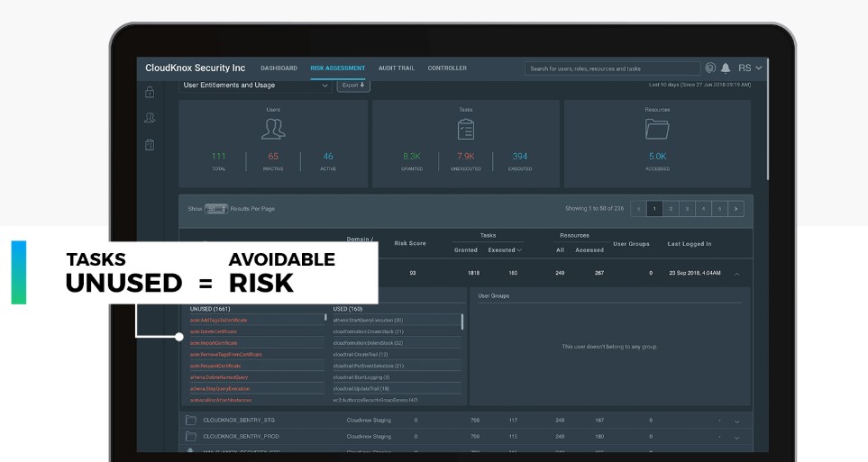Go to page 2 of results
This screenshot has width=868, height=462.
(671, 209)
